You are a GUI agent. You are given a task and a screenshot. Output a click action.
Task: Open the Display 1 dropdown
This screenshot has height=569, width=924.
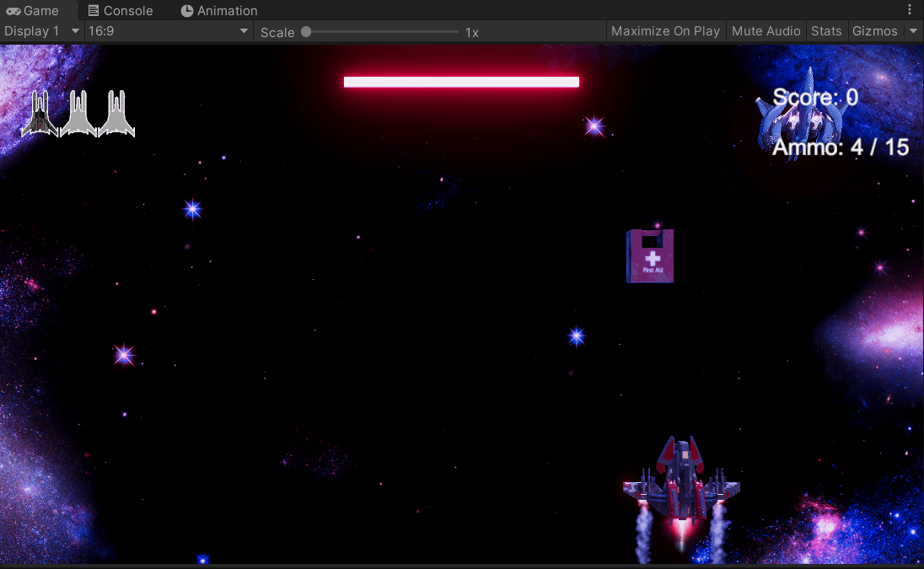point(41,31)
